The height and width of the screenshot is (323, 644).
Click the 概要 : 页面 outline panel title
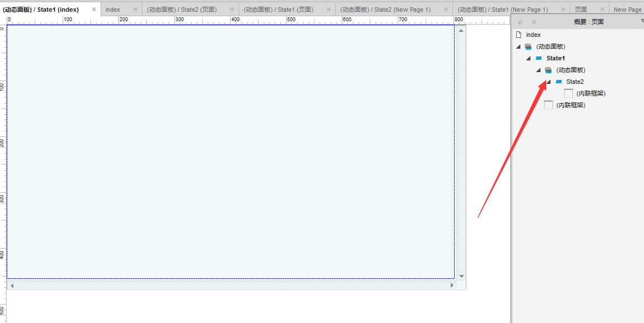click(x=589, y=22)
